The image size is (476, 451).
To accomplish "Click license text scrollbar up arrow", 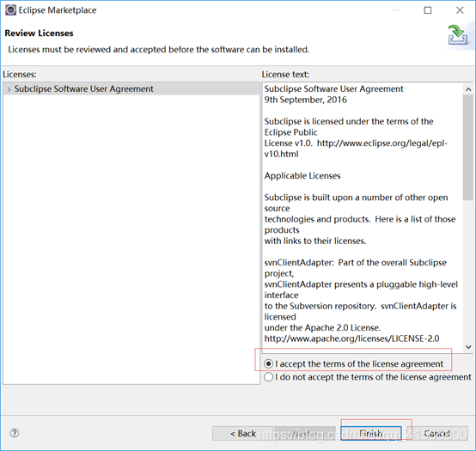I will tap(468, 89).
